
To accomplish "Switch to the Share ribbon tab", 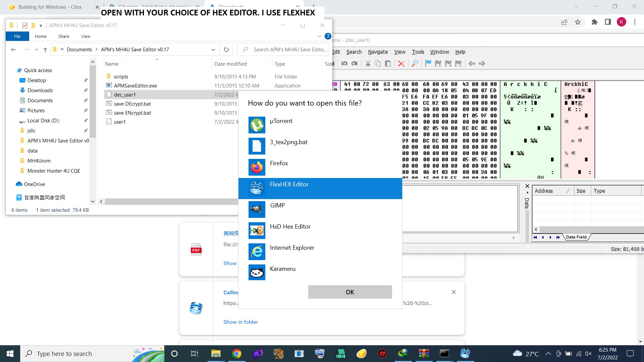I will click(64, 36).
